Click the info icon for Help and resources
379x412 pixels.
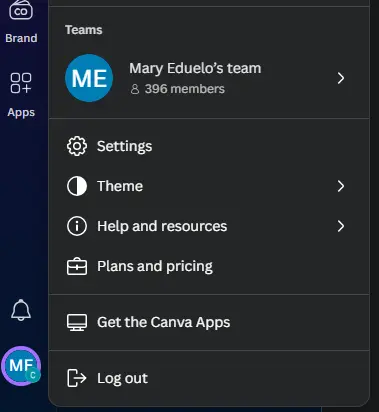(77, 226)
